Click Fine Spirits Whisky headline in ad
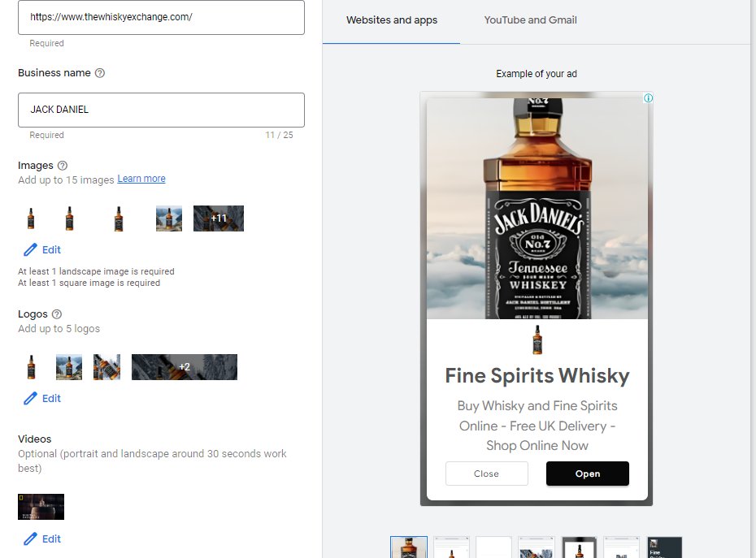Viewport: 756px width, 558px height. 537,376
